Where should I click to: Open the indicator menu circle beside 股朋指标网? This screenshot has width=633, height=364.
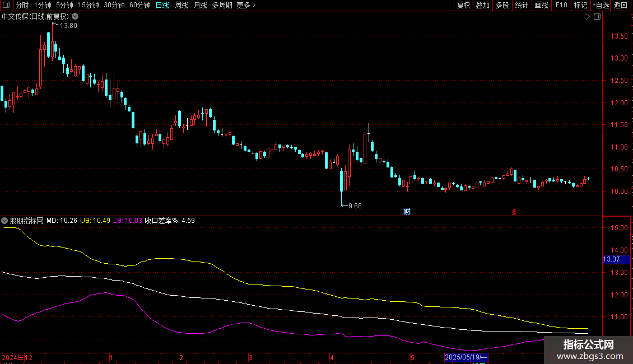[4, 221]
